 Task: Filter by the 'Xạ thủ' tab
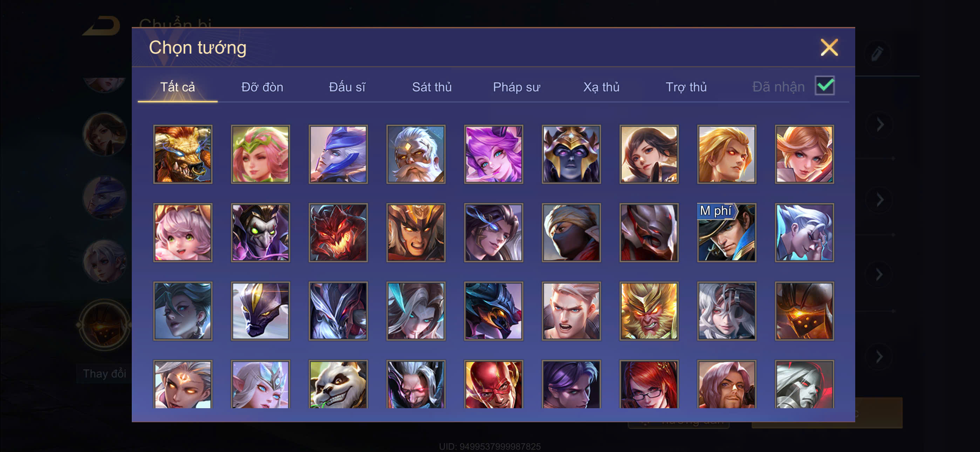click(601, 87)
